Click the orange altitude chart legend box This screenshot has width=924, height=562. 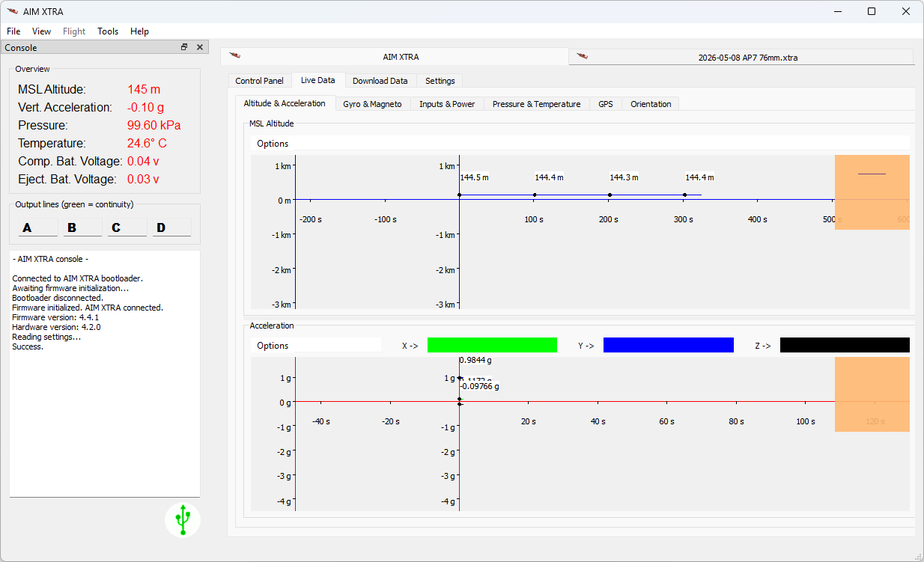872,192
